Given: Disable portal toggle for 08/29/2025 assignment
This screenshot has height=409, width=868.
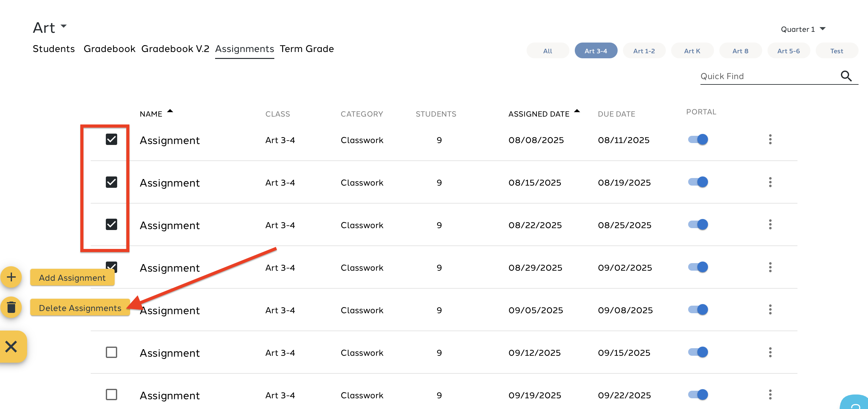Looking at the screenshot, I should 698,267.
